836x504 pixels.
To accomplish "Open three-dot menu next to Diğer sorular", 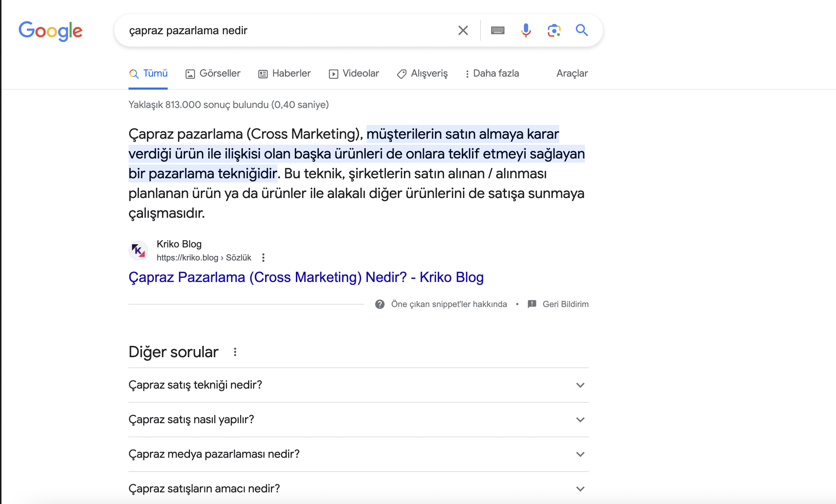I will click(x=235, y=352).
